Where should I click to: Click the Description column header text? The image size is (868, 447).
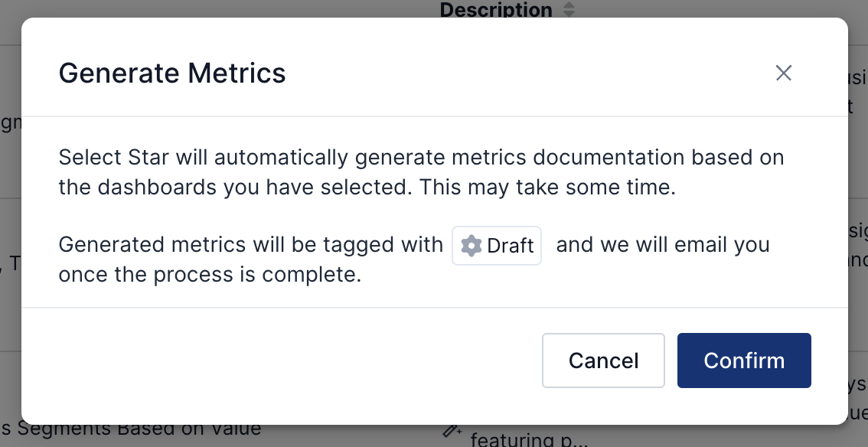[496, 10]
